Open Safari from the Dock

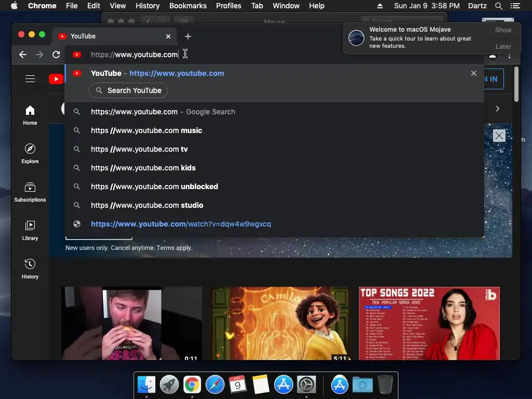215,385
